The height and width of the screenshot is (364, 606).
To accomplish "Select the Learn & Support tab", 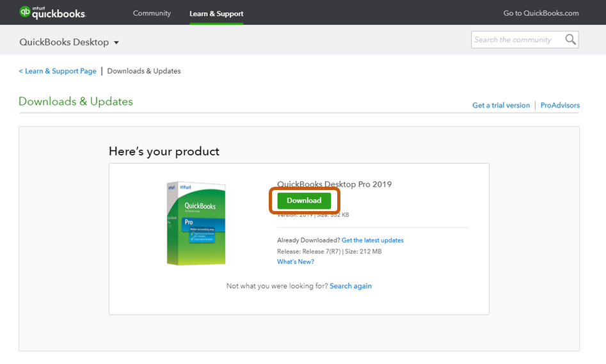I will tap(216, 13).
